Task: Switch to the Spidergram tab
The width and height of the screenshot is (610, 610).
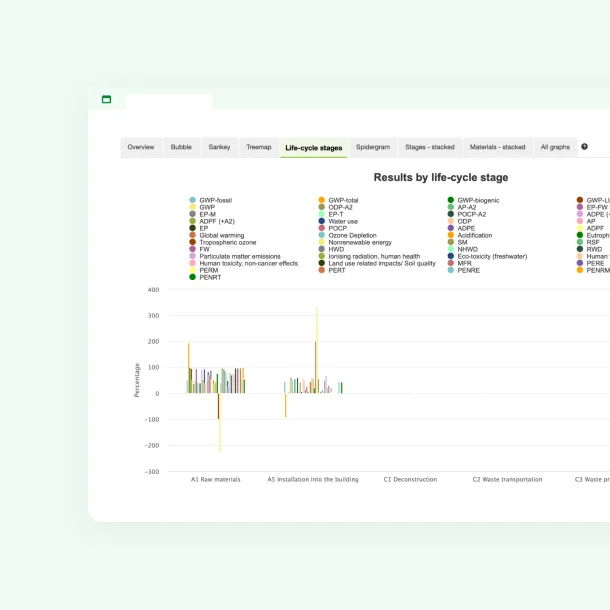Action: pyautogui.click(x=373, y=147)
